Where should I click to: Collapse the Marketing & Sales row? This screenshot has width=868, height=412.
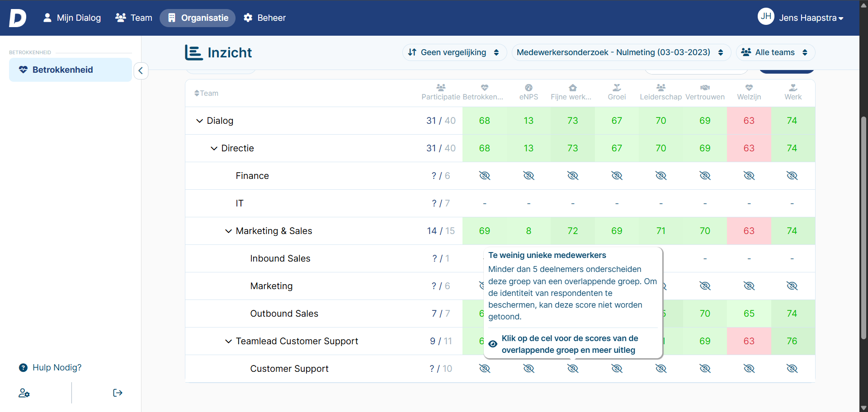[228, 231]
